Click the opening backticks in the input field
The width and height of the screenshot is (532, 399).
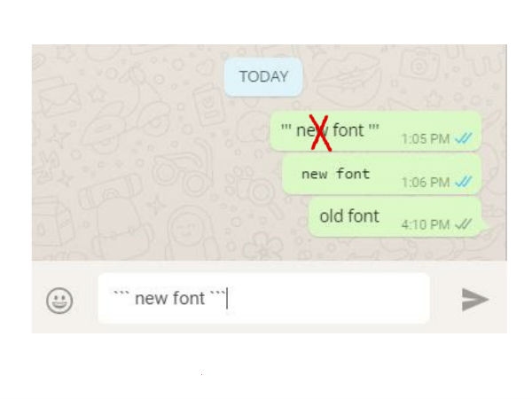coord(121,293)
